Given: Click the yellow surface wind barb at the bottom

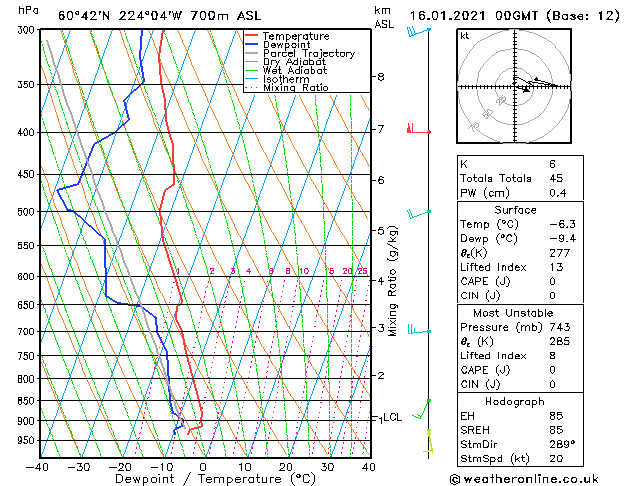Looking at the screenshot, I should tap(428, 443).
